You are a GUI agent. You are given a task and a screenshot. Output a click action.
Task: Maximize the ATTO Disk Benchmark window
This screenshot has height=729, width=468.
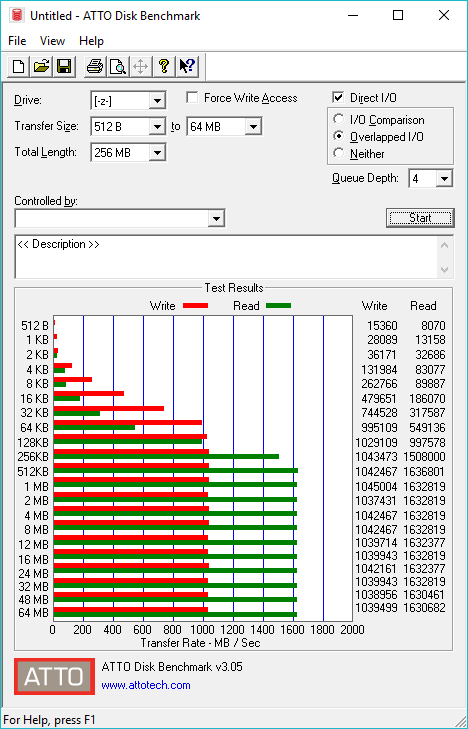pos(398,15)
